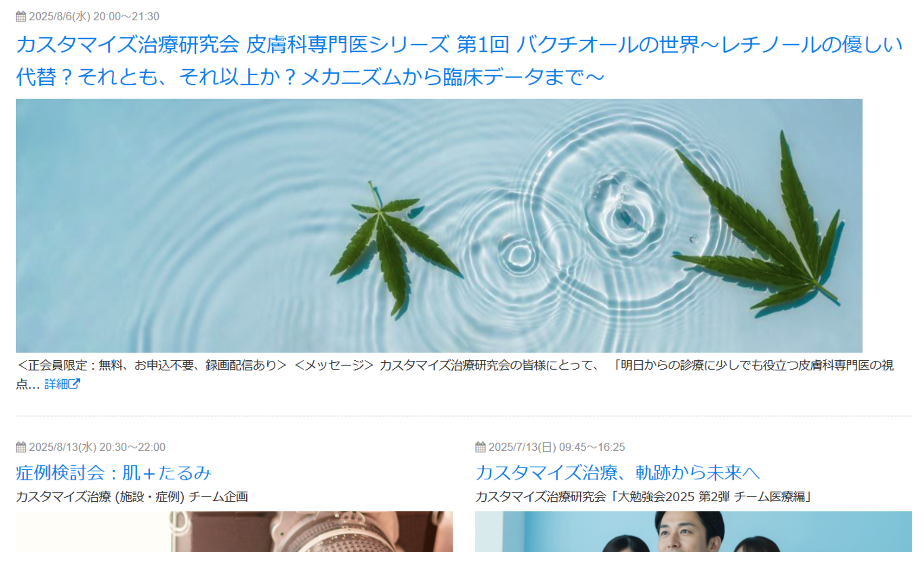Click calendar icon beside 2025/7/13 date
Viewport: 924px width, 563px height.
click(x=480, y=447)
